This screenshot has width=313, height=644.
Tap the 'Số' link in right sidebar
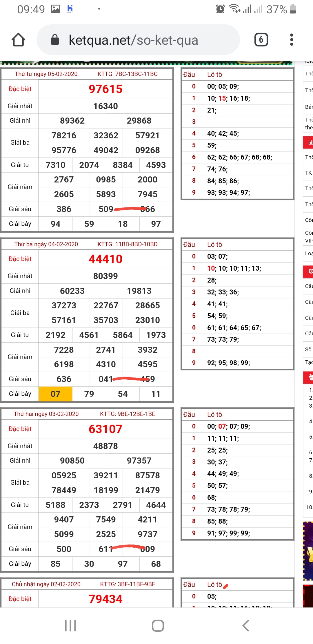pos(308,349)
